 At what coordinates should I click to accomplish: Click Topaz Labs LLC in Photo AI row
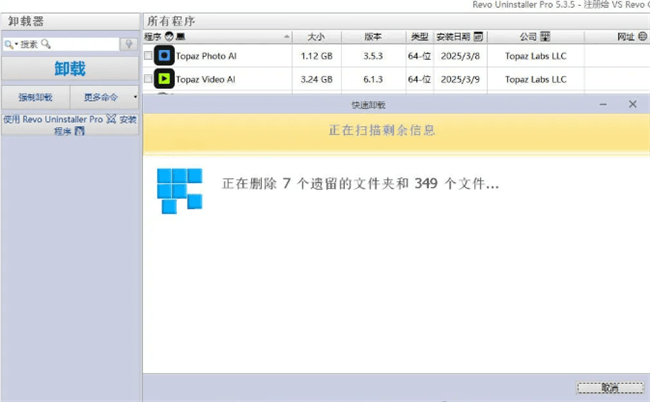click(x=536, y=56)
